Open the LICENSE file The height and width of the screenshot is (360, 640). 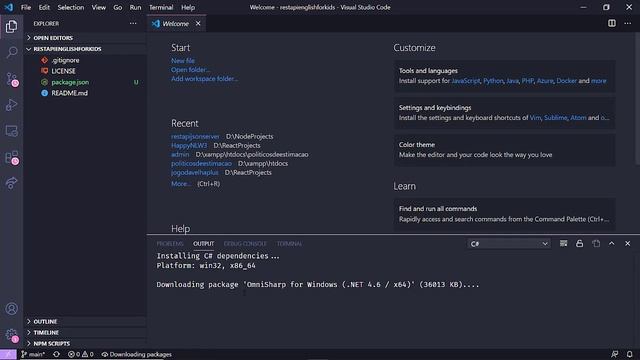(x=85, y=71)
